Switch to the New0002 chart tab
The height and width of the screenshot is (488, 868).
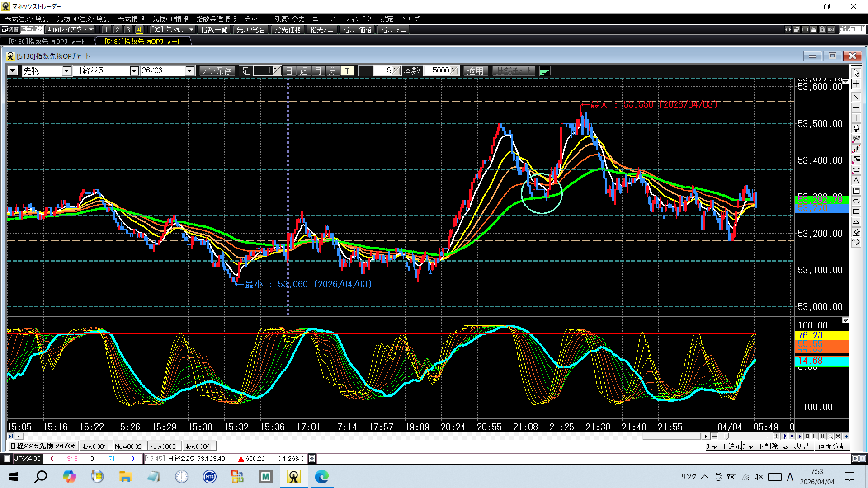coord(128,446)
